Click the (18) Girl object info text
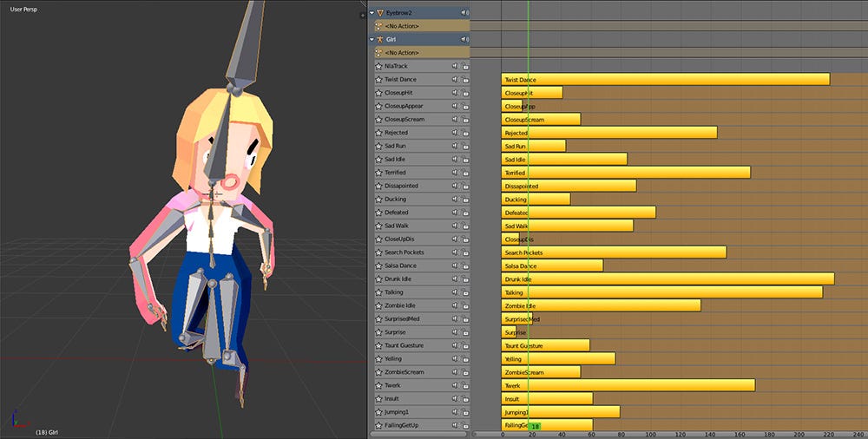868x439 pixels. point(47,432)
